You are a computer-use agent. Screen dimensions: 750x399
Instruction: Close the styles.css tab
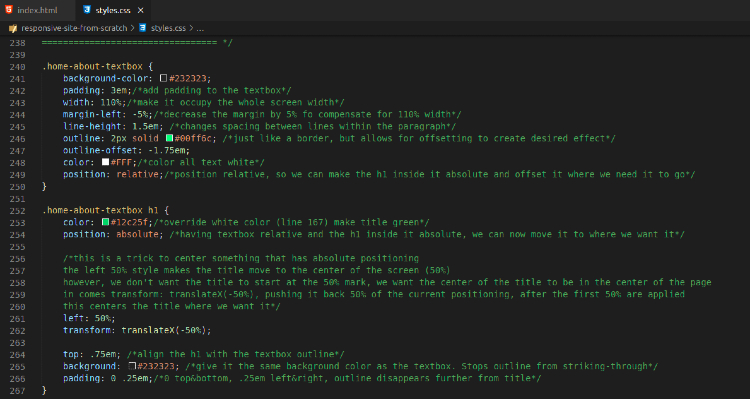click(x=141, y=10)
